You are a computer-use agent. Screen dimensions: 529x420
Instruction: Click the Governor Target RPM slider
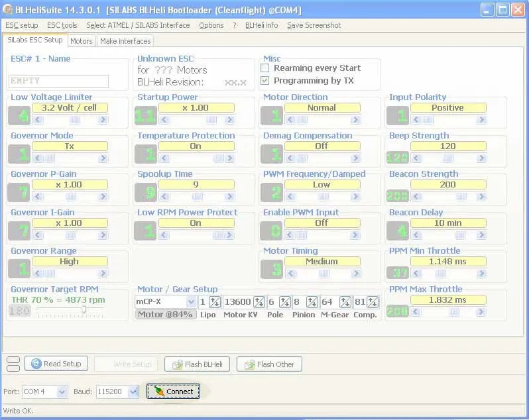[83, 310]
